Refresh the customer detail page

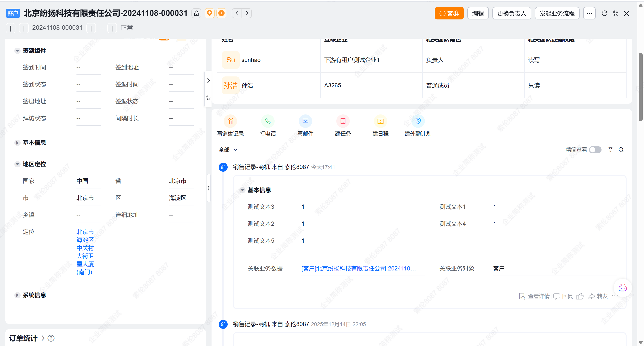click(604, 13)
